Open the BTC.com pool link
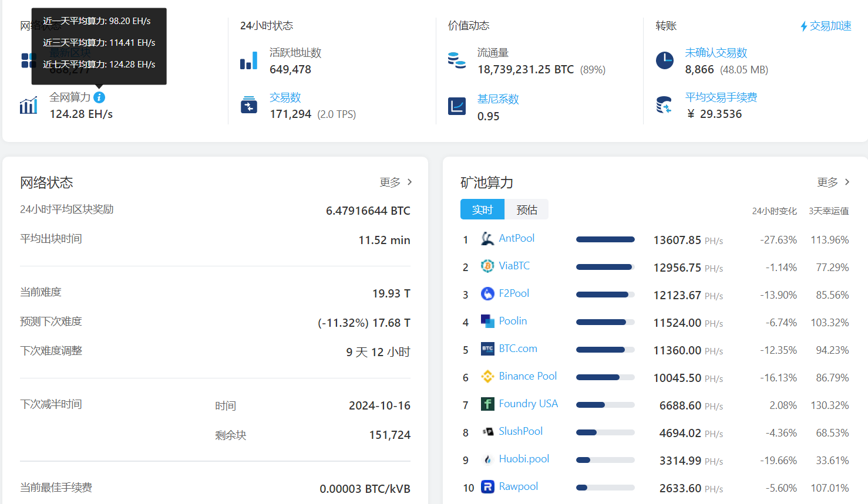Screen dimensions: 868x504 click(x=518, y=349)
